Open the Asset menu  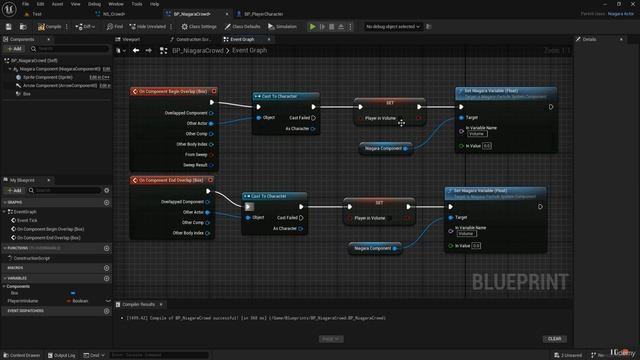58,4
